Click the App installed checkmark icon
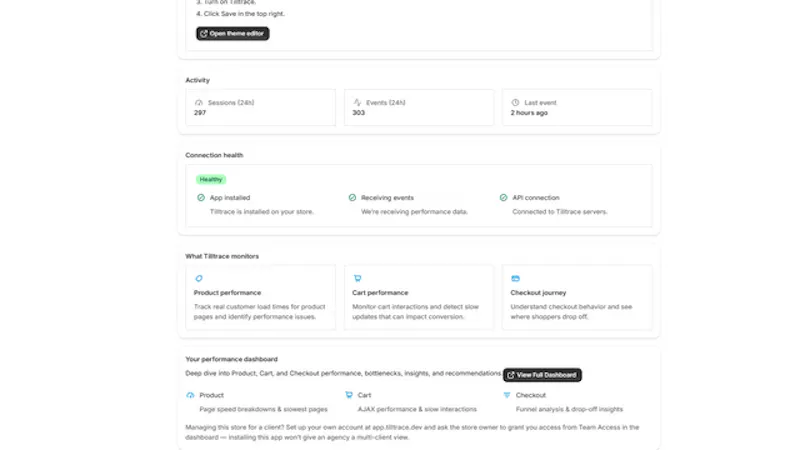 pos(201,197)
